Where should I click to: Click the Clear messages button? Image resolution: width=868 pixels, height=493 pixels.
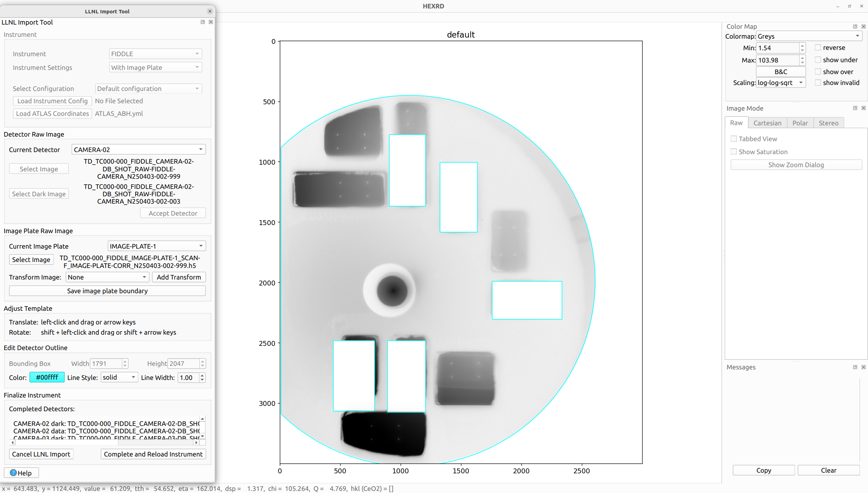(828, 470)
